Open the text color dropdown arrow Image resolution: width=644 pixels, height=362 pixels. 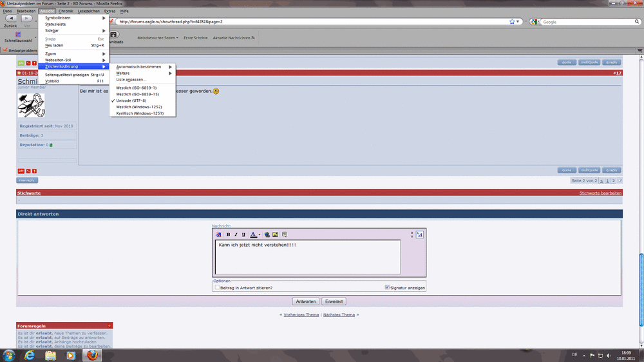coord(259,235)
